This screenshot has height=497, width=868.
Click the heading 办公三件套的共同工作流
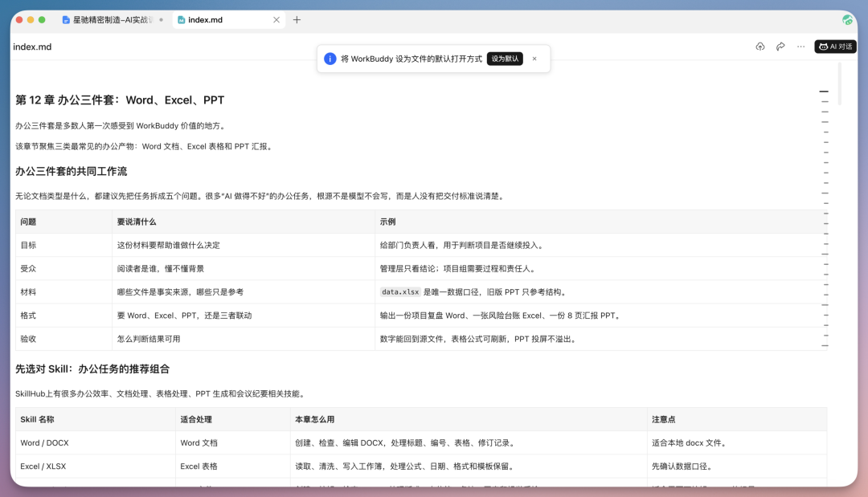71,171
